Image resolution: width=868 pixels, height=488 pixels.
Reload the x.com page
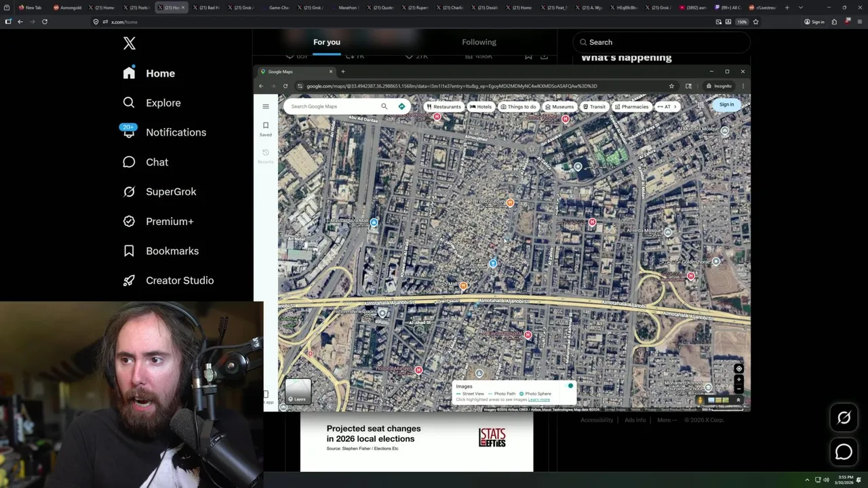tap(45, 22)
